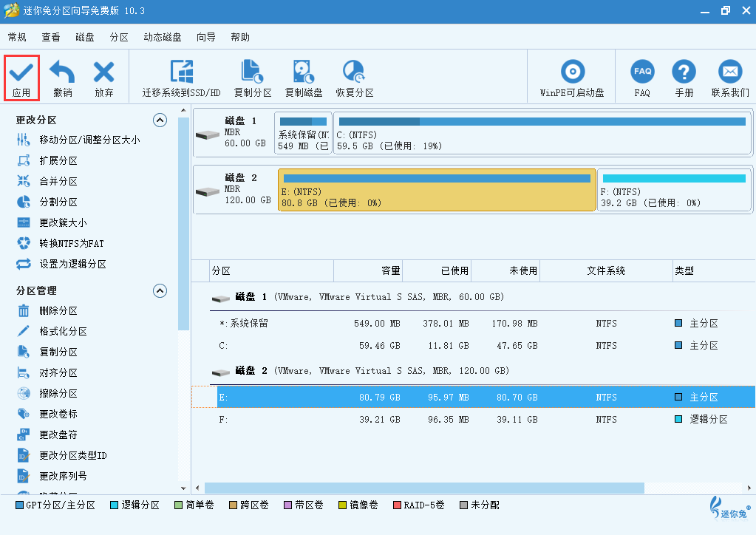The width and height of the screenshot is (756, 535).
Task: Open the 磁盘 menu
Action: (x=85, y=37)
